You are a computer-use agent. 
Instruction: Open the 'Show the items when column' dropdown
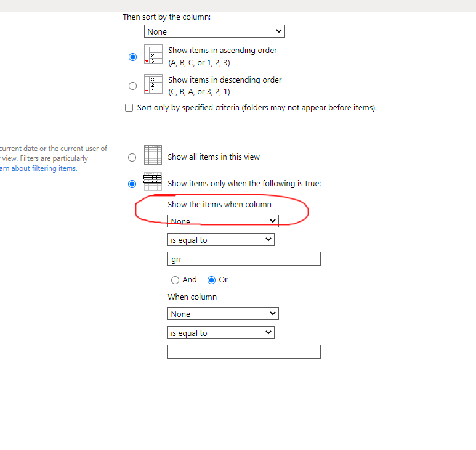(223, 221)
